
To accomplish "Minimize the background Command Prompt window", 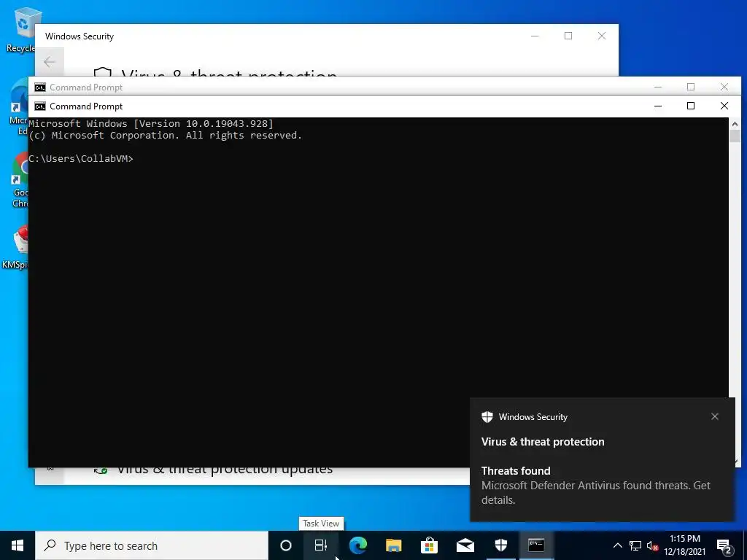I will pos(658,87).
